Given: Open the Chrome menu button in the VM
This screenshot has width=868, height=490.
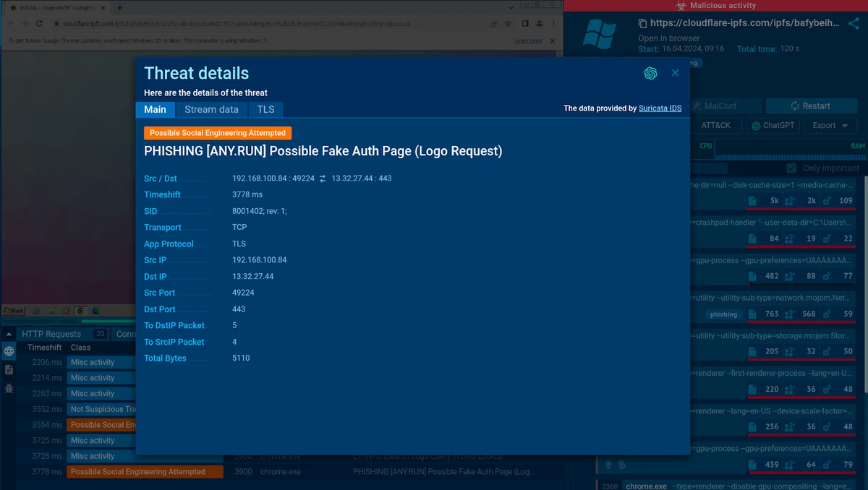Looking at the screenshot, I should 553,23.
